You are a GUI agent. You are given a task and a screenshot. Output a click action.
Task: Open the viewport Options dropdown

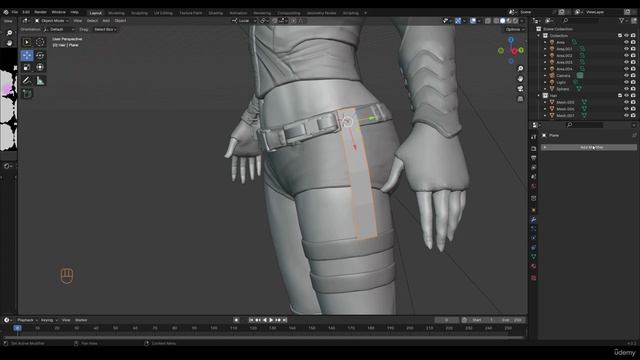(x=514, y=29)
